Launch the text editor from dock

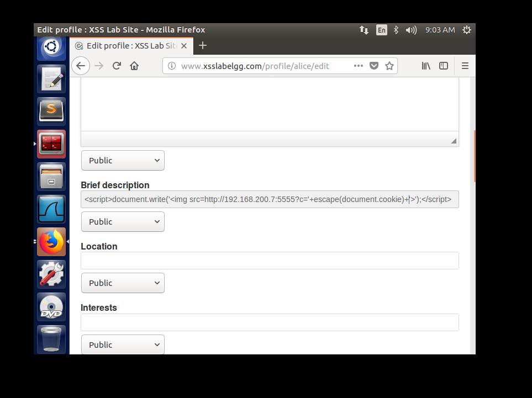(51, 79)
